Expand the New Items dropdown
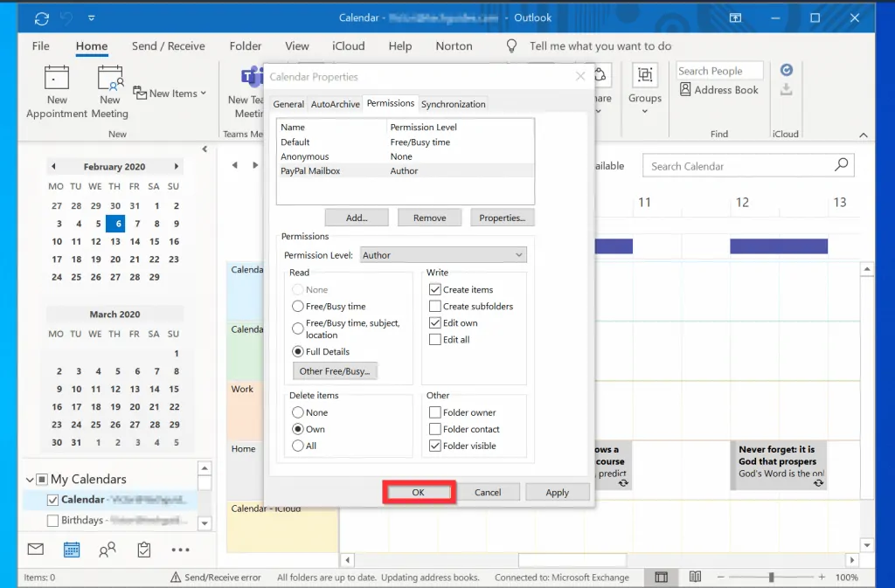The width and height of the screenshot is (895, 588). tap(170, 93)
